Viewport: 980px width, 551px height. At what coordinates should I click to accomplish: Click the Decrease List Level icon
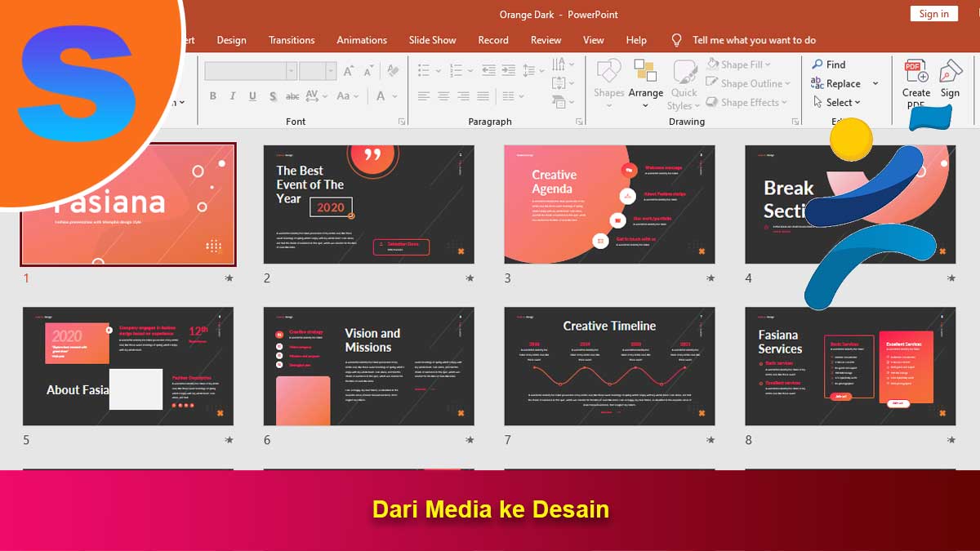(x=488, y=70)
